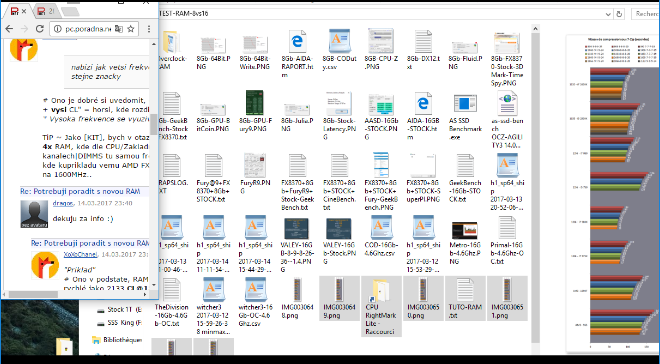Select Stock 1T drive in navigation pane

coord(121,310)
